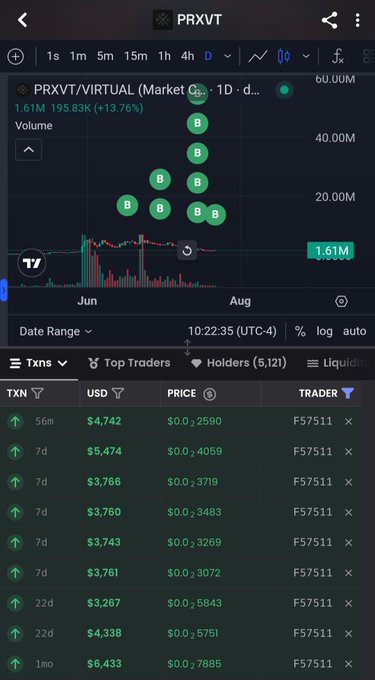Click the Volume indicator label
Viewport: 375px width, 680px height.
click(34, 126)
